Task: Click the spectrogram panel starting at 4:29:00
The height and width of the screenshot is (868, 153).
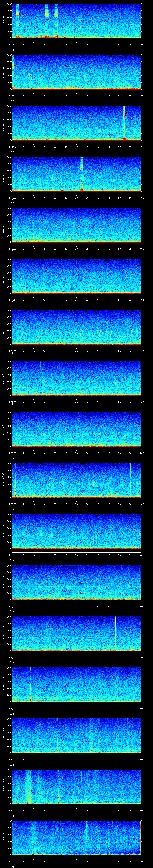Action: (77, 786)
